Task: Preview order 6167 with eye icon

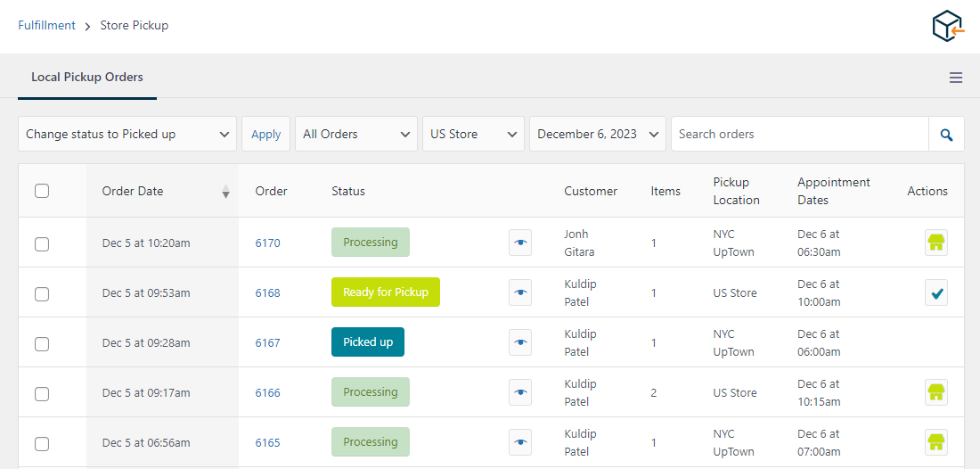Action: click(520, 342)
